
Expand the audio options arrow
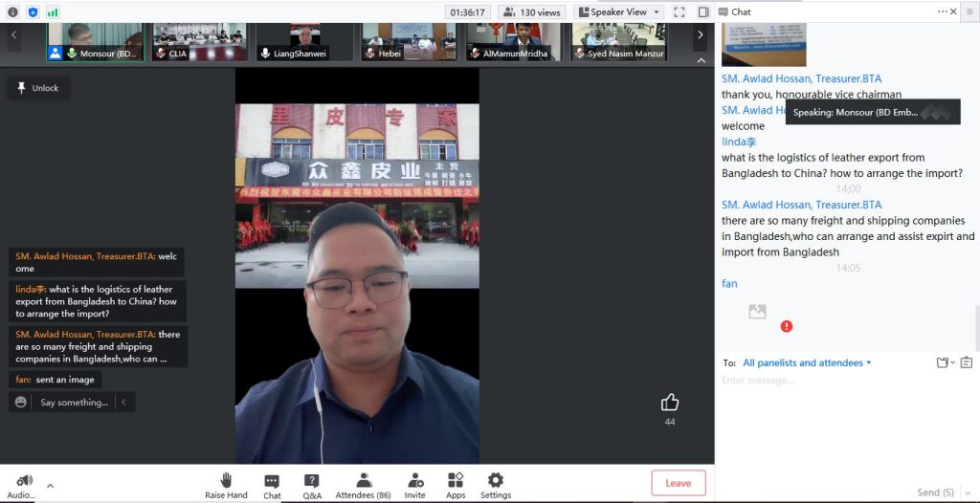tap(50, 486)
